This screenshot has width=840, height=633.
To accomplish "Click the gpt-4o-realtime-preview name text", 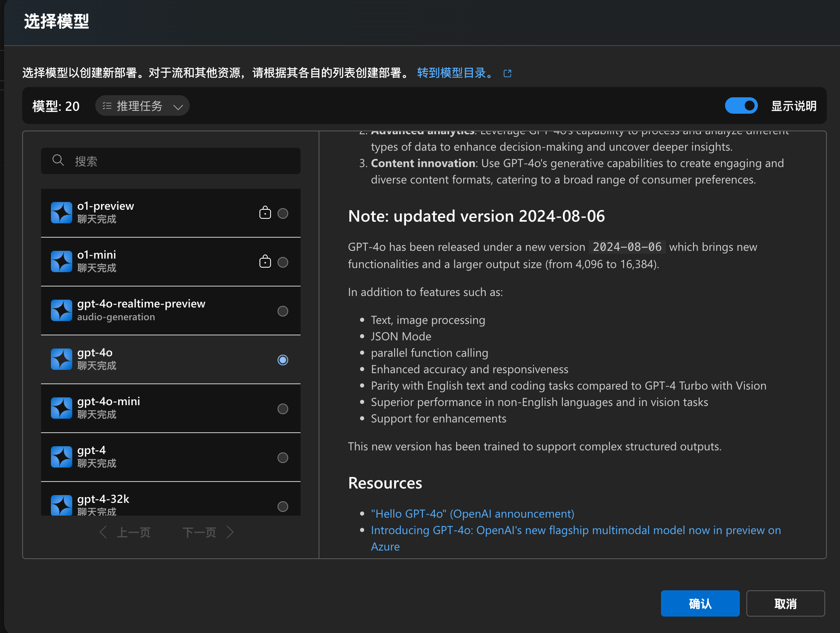I will 141,304.
